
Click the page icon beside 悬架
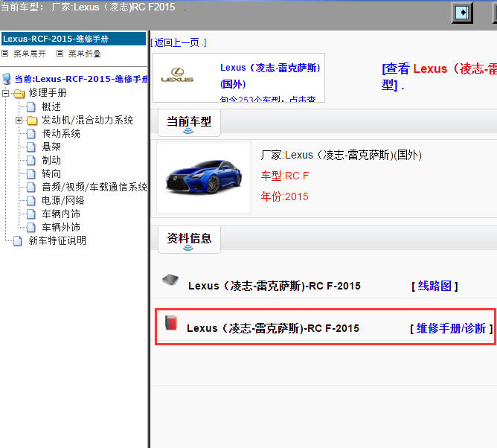pyautogui.click(x=31, y=147)
